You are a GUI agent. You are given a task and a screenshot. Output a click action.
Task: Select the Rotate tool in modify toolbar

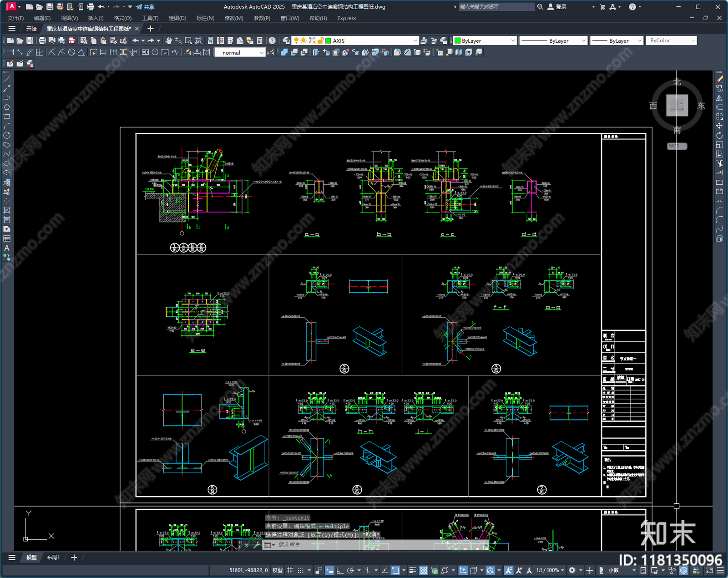pos(719,135)
